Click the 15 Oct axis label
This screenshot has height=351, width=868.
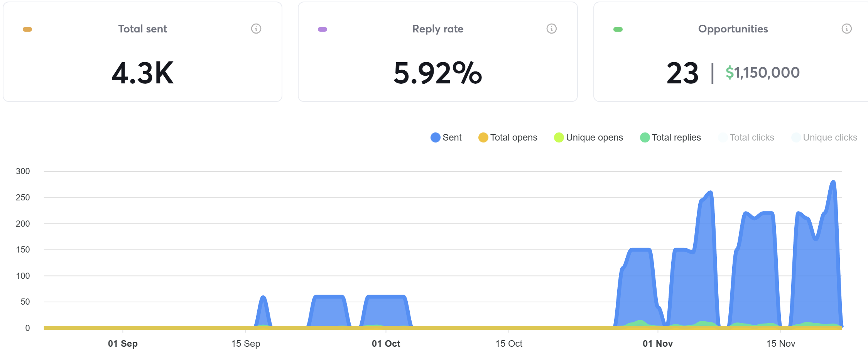pyautogui.click(x=509, y=344)
